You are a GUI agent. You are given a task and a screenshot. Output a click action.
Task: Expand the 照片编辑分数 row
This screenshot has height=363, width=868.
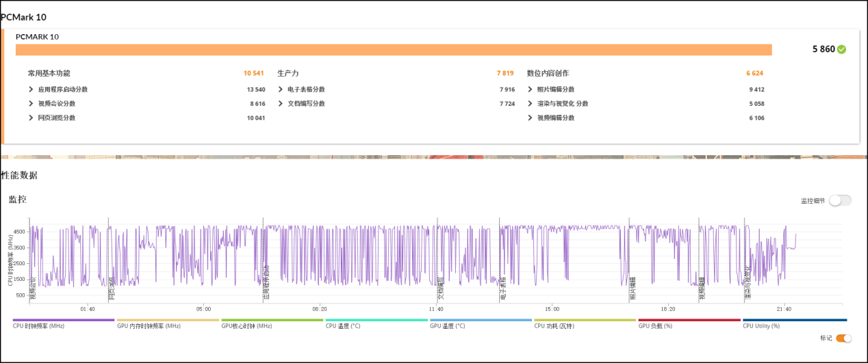531,90
